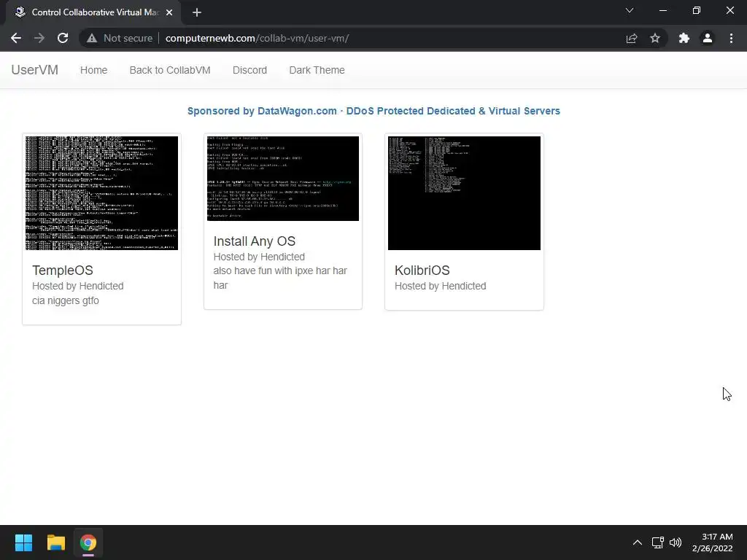Click the KolibriOS card title

point(422,270)
